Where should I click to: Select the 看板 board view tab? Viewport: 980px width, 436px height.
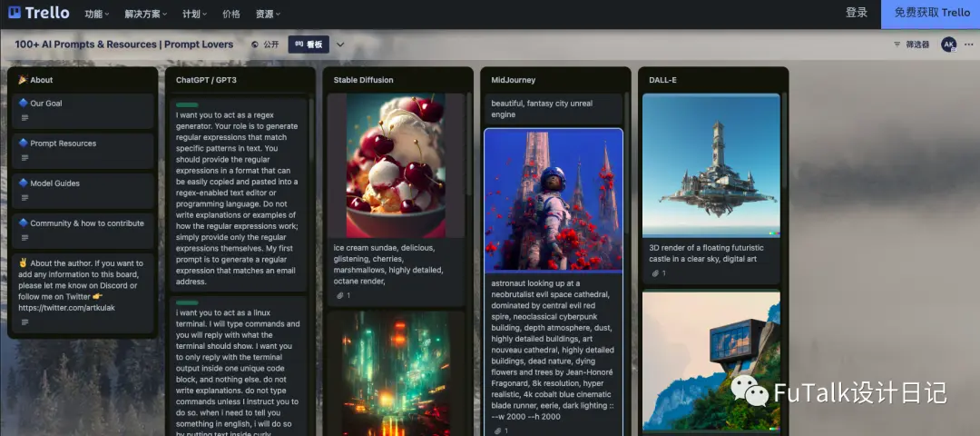[x=309, y=45]
